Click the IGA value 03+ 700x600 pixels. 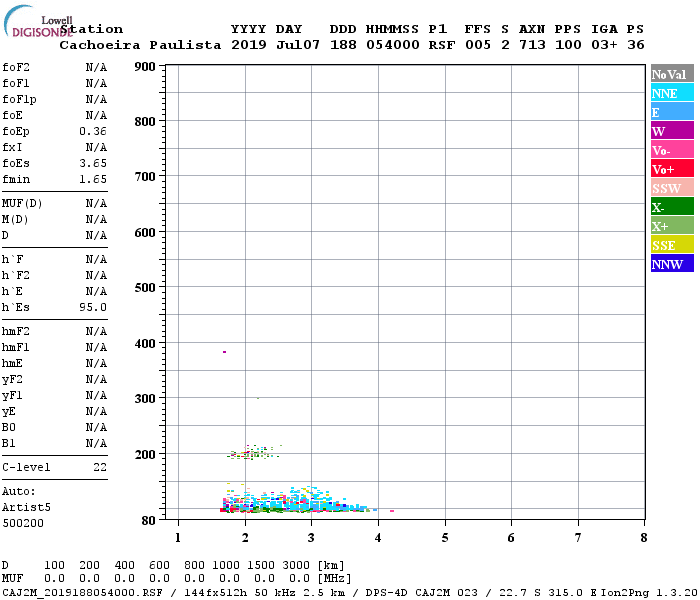[604, 45]
